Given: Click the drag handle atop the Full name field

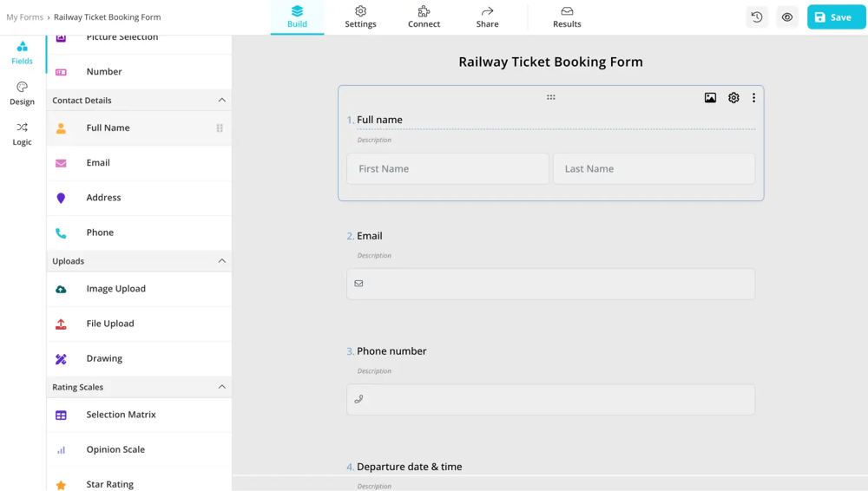Looking at the screenshot, I should [x=550, y=97].
